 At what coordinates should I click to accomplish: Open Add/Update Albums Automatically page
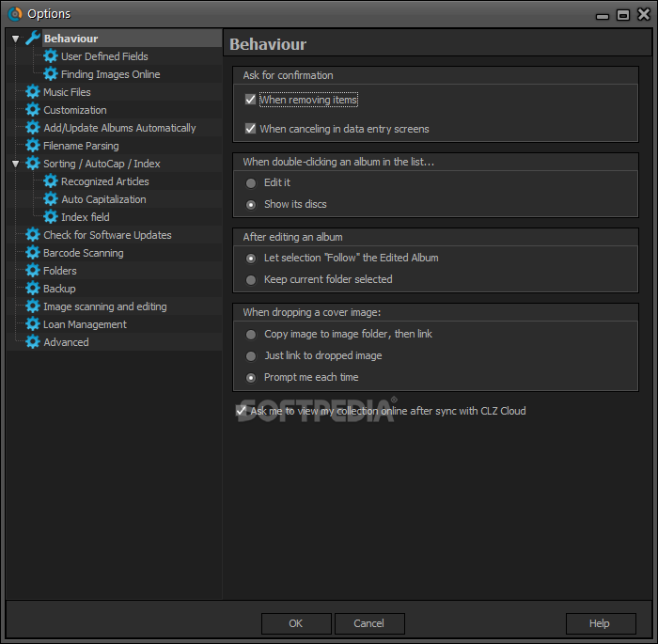point(119,128)
